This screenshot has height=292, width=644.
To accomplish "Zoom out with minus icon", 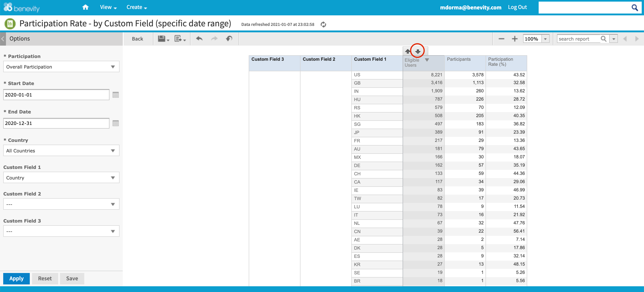I will pos(501,39).
